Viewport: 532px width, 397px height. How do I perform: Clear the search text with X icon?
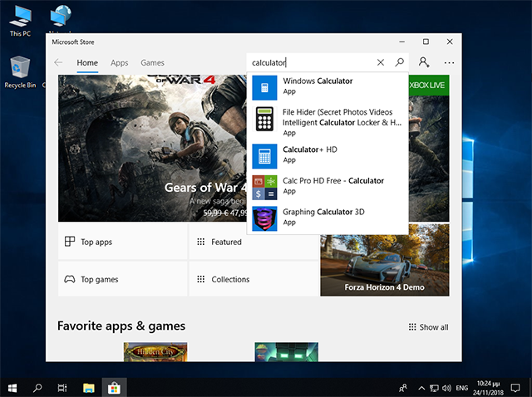[x=381, y=62]
